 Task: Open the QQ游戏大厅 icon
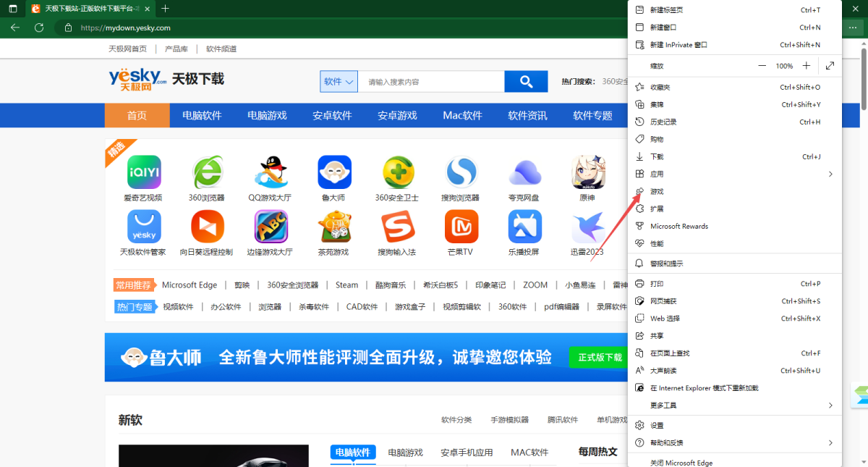(271, 172)
